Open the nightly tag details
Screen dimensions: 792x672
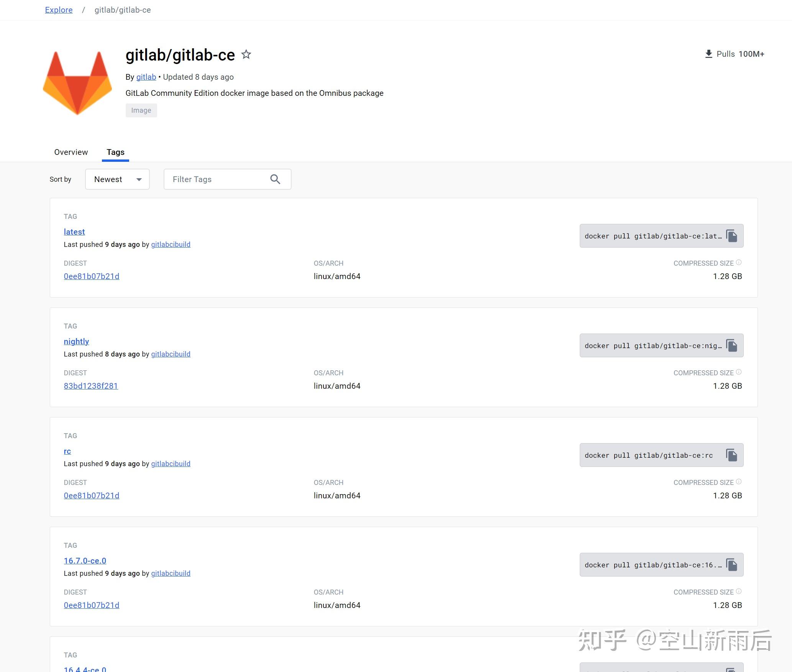[x=76, y=341]
